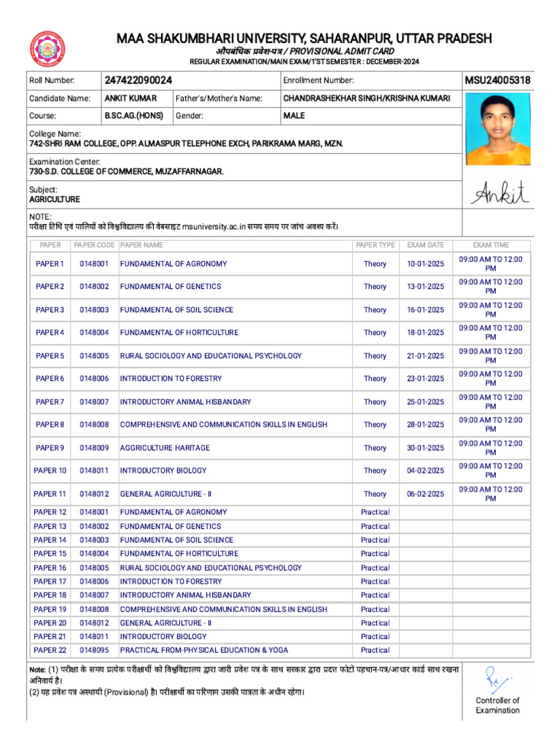Click exam date 10-01-2025

[425, 264]
